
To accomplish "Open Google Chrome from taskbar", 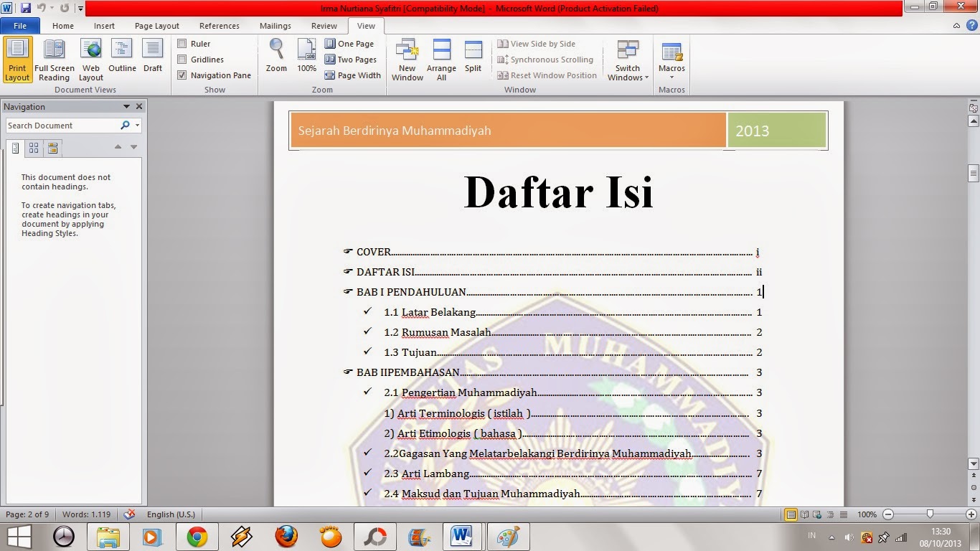I will (197, 537).
